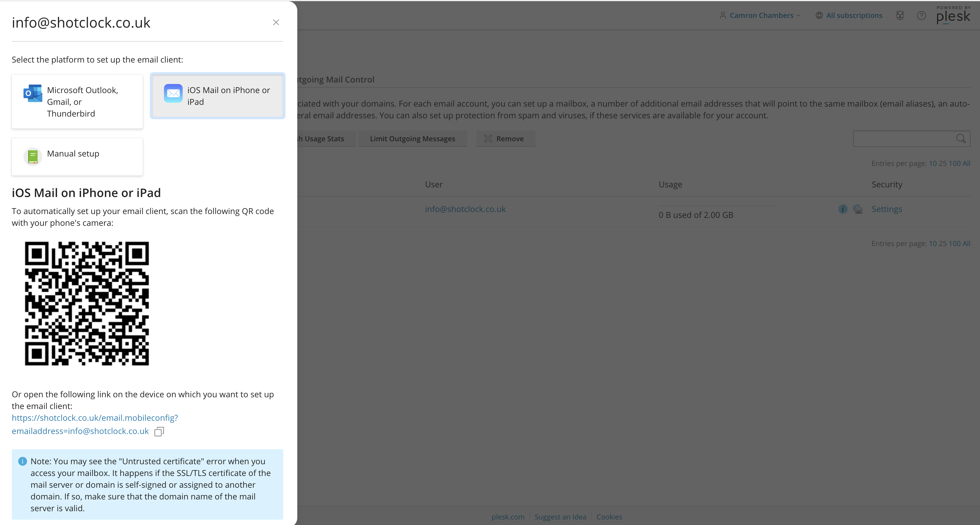Click the webmail globe icon in mail row

click(857, 209)
